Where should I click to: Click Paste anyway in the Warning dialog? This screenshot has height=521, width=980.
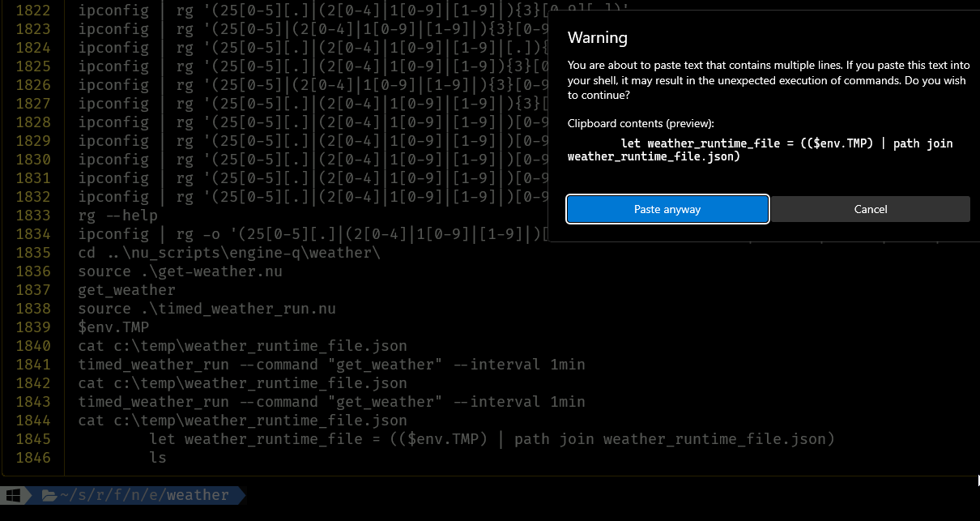(667, 209)
